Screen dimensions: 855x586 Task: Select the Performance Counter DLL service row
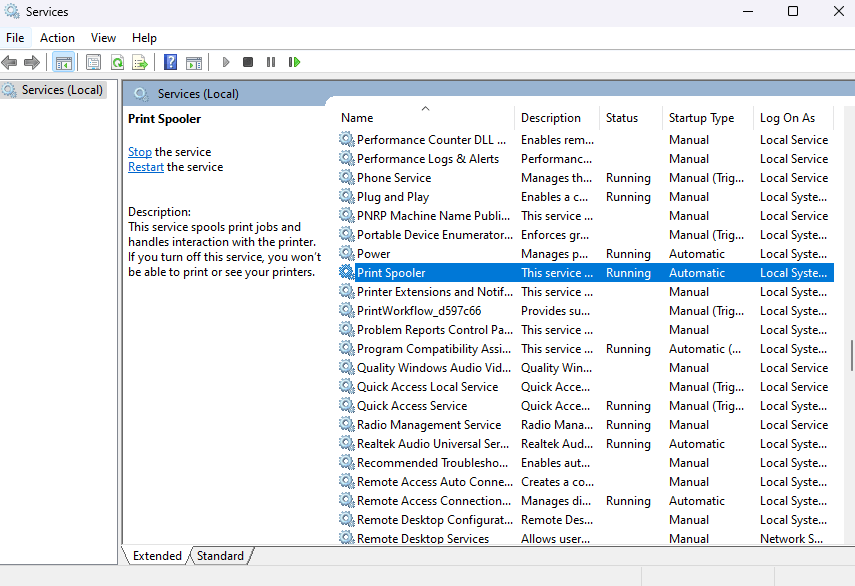(x=586, y=140)
